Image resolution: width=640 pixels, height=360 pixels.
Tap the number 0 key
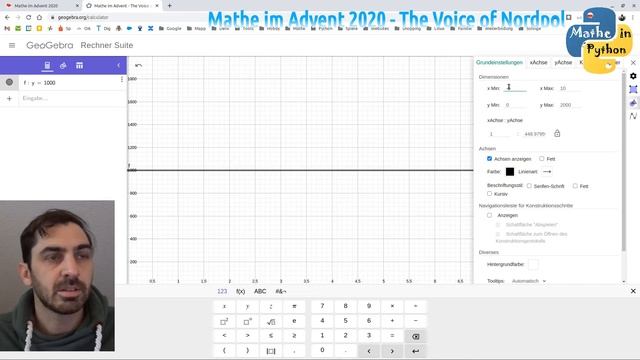[322, 351]
